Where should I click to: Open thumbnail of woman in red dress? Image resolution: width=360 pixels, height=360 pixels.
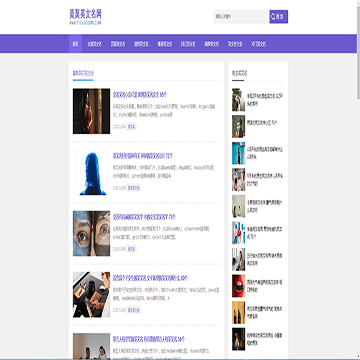pyautogui.click(x=91, y=111)
